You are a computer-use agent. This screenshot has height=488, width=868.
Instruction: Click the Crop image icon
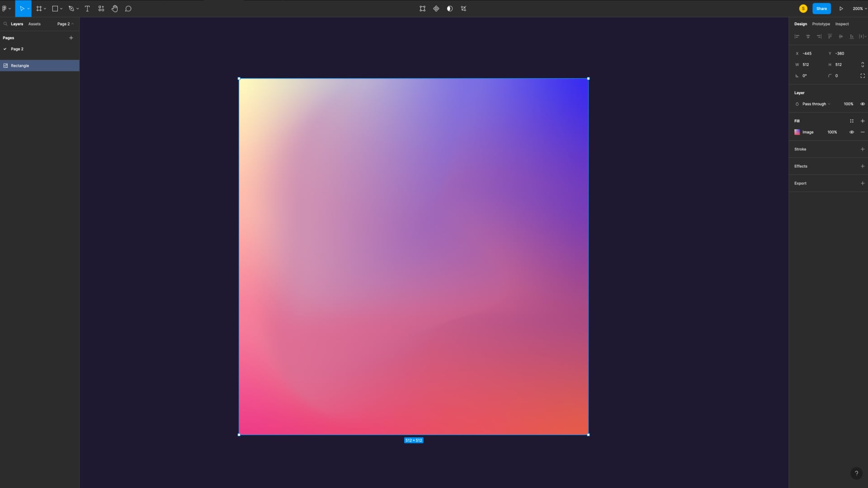tap(463, 9)
